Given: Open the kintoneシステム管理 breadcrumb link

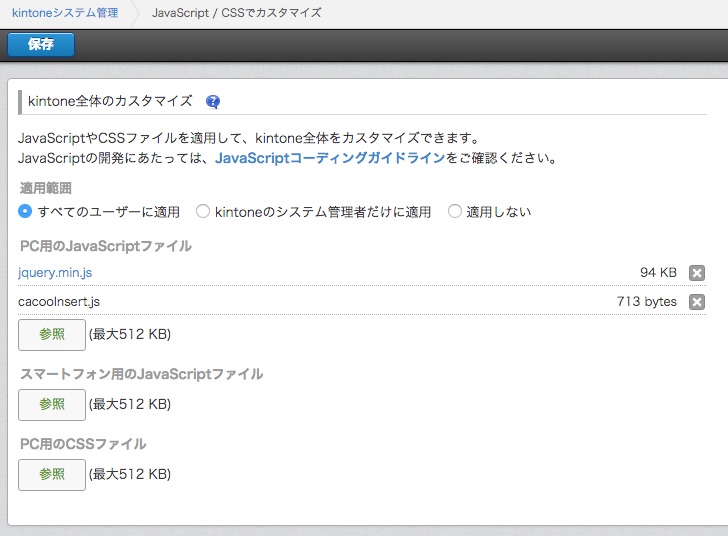Looking at the screenshot, I should point(65,13).
